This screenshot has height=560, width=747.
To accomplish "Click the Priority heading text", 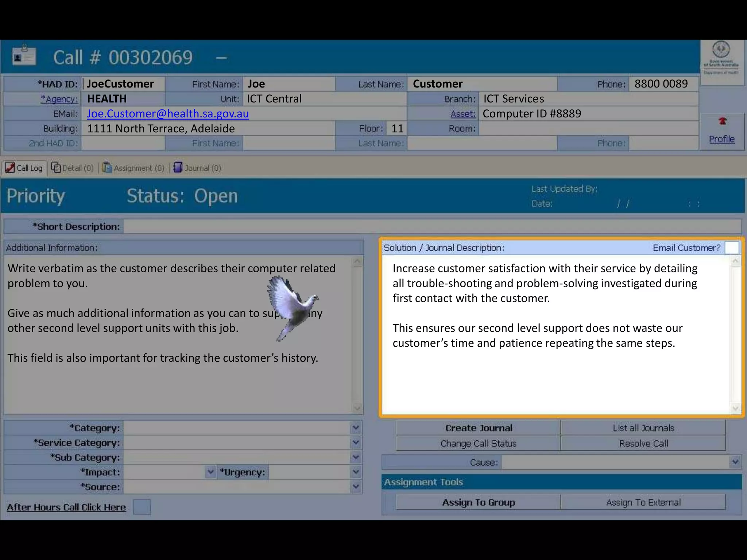I will point(36,196).
